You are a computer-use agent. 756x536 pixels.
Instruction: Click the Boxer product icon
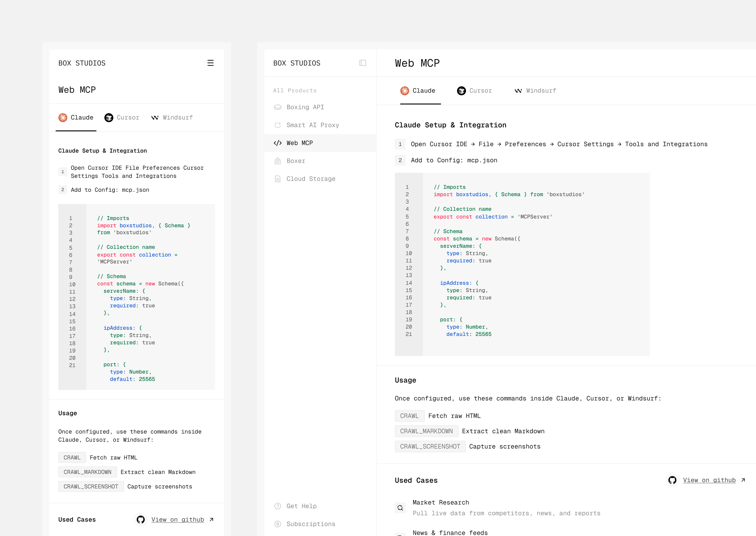[x=278, y=161]
